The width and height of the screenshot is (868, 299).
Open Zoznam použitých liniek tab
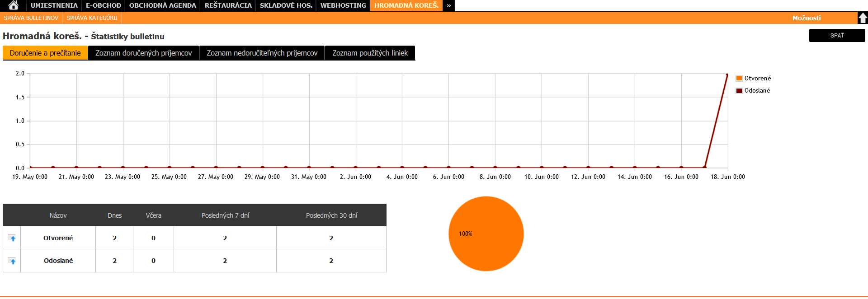tap(370, 53)
